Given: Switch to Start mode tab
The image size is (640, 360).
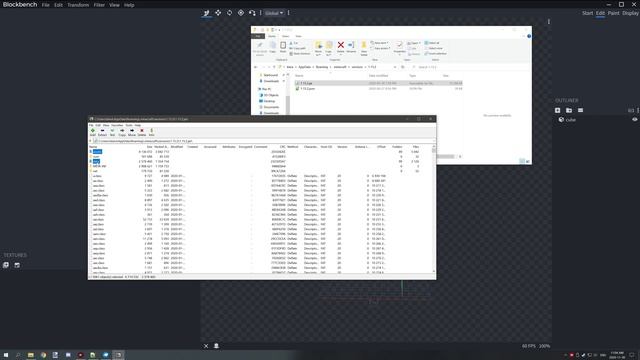Looking at the screenshot, I should tap(587, 13).
